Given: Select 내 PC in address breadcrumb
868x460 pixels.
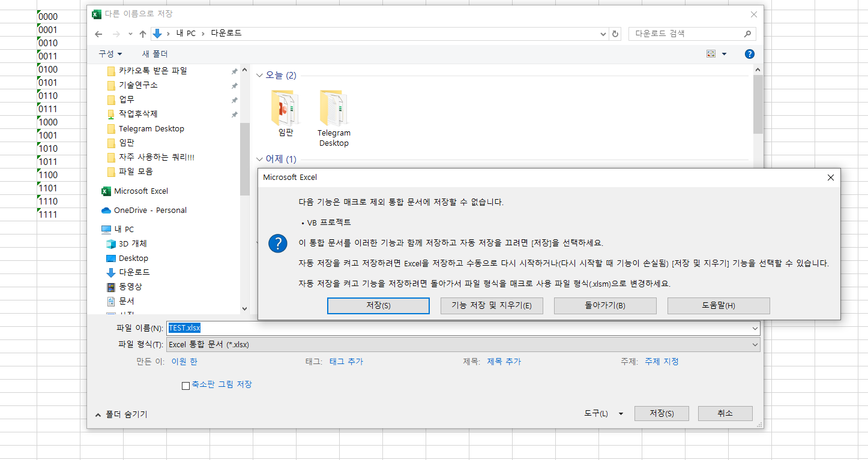Looking at the screenshot, I should (185, 34).
